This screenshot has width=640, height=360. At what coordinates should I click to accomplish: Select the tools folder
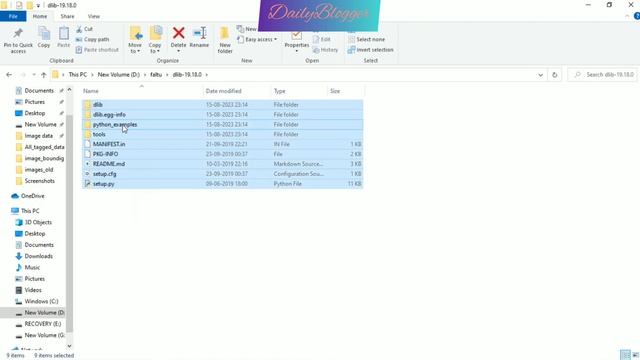pos(222,134)
